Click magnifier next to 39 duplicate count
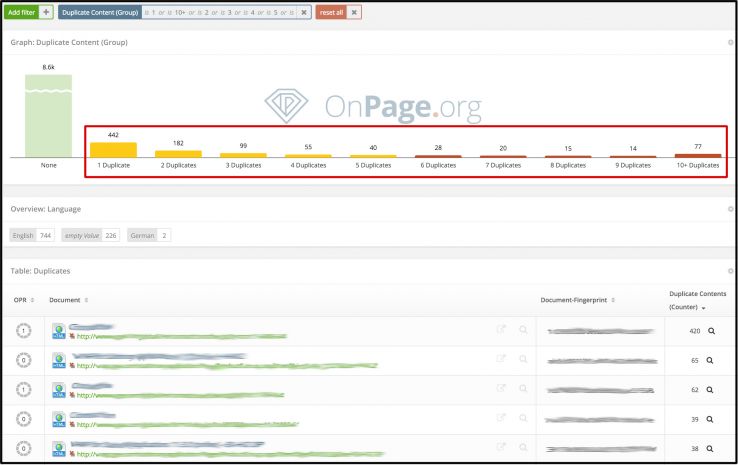 coord(711,419)
